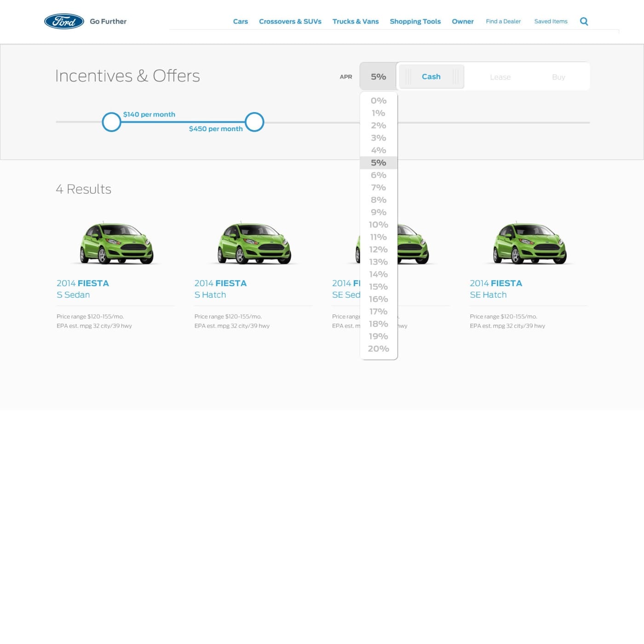
Task: Click the Fiesta SE Hatch car image
Action: (529, 243)
